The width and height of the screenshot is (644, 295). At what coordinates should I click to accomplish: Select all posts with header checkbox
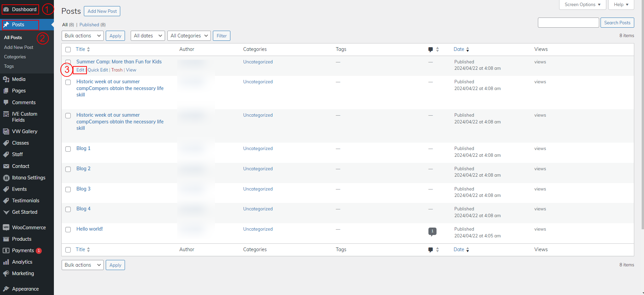(68, 50)
